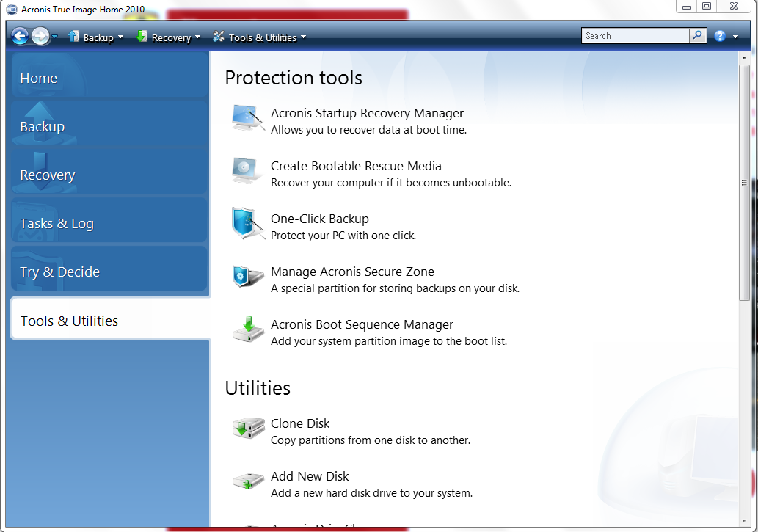The image size is (758, 532).
Task: Click the Tools & Utilities wrench icon
Action: click(x=219, y=36)
